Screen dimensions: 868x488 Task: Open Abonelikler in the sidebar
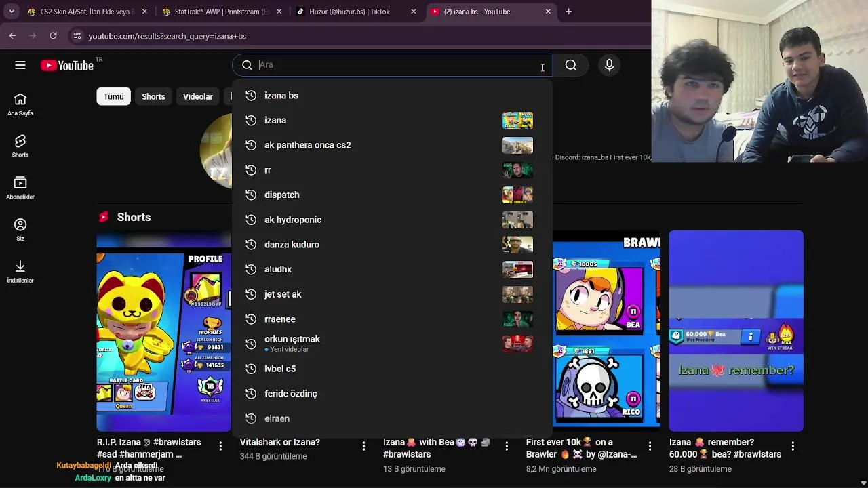point(20,188)
